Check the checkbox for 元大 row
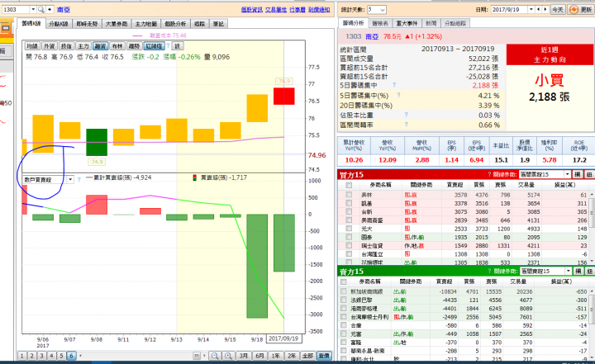Image resolution: width=595 pixels, height=364 pixels. (x=349, y=229)
